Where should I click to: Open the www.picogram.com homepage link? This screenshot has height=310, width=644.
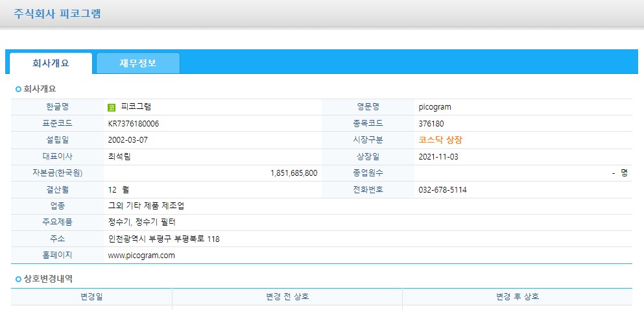click(x=141, y=256)
